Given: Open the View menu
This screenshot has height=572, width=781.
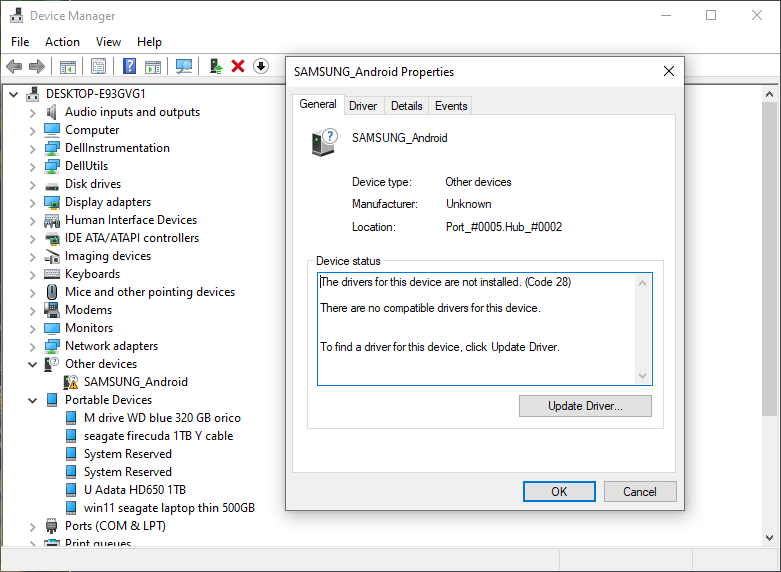Looking at the screenshot, I should (108, 42).
